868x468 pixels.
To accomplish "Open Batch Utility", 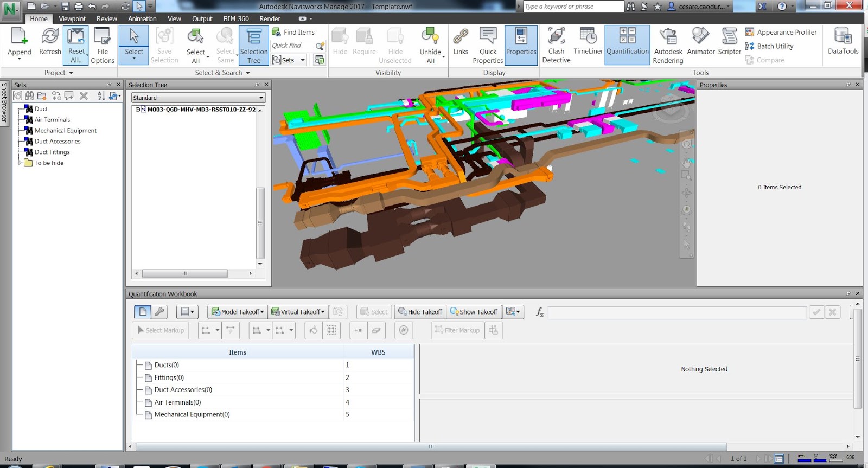I will pyautogui.click(x=769, y=46).
